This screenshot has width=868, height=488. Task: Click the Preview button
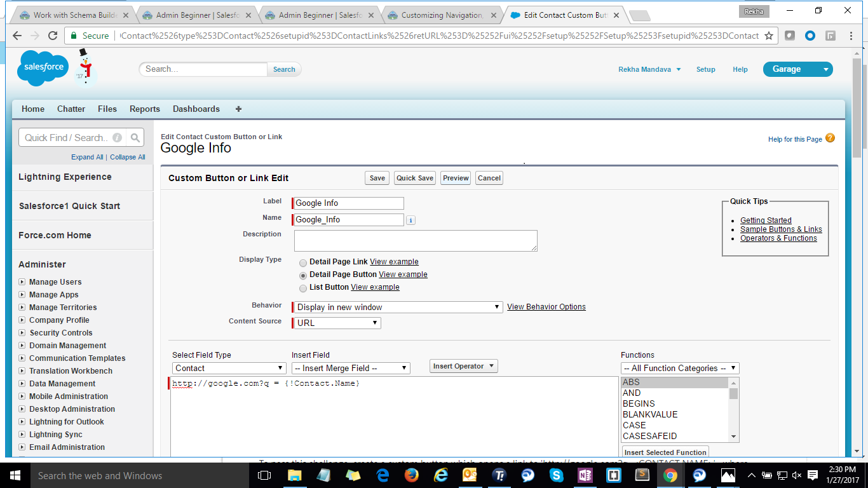click(456, 178)
